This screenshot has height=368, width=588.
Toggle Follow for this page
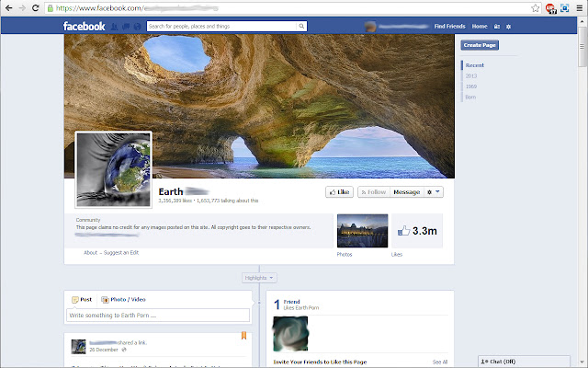point(373,191)
